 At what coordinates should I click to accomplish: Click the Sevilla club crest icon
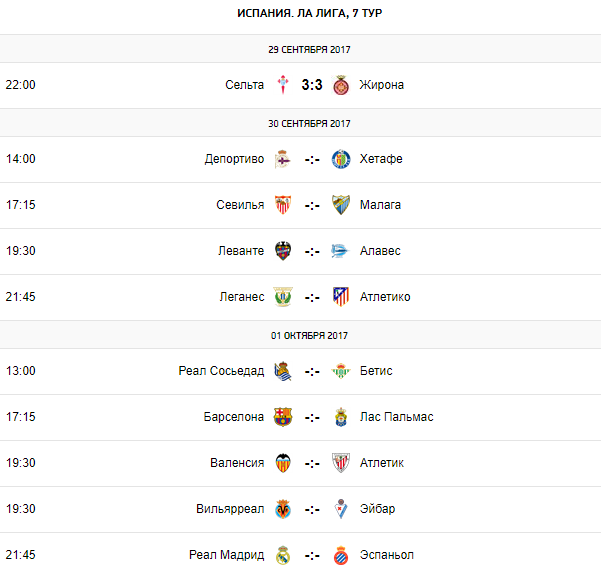pyautogui.click(x=283, y=205)
